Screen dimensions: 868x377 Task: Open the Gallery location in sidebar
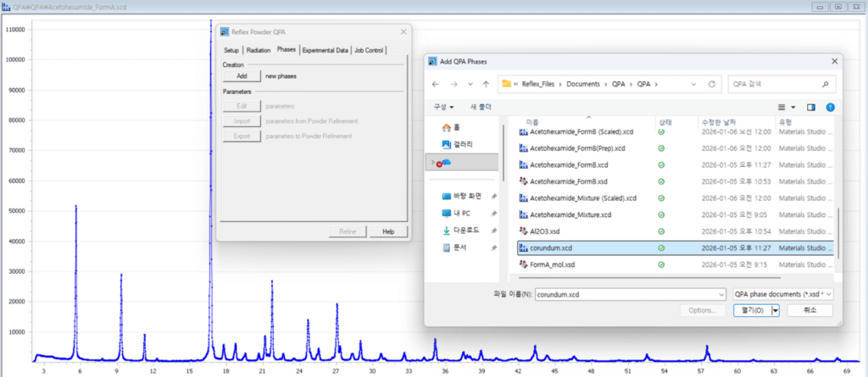tap(457, 144)
